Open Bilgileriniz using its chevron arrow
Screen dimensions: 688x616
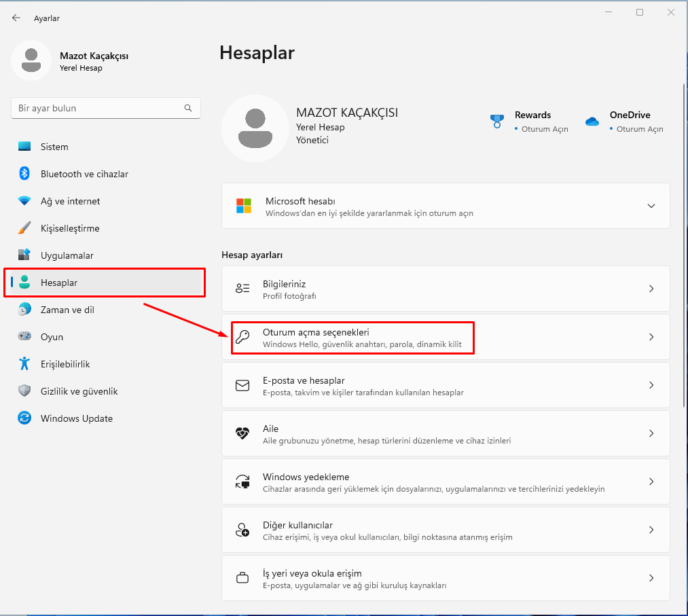(x=651, y=289)
